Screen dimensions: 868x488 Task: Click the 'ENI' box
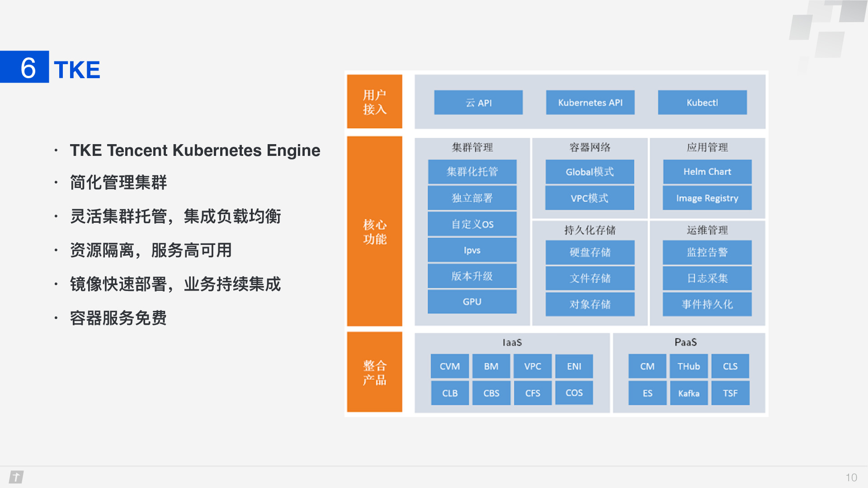pyautogui.click(x=574, y=366)
